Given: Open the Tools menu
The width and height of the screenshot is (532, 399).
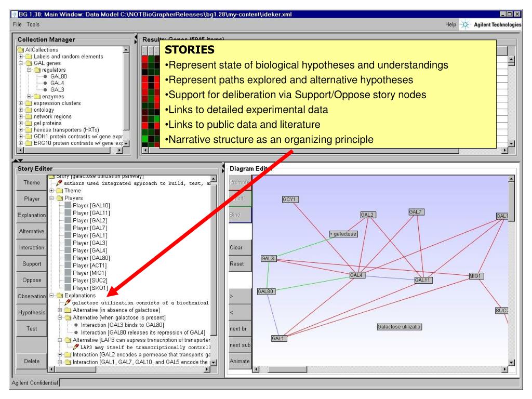Looking at the screenshot, I should [33, 24].
